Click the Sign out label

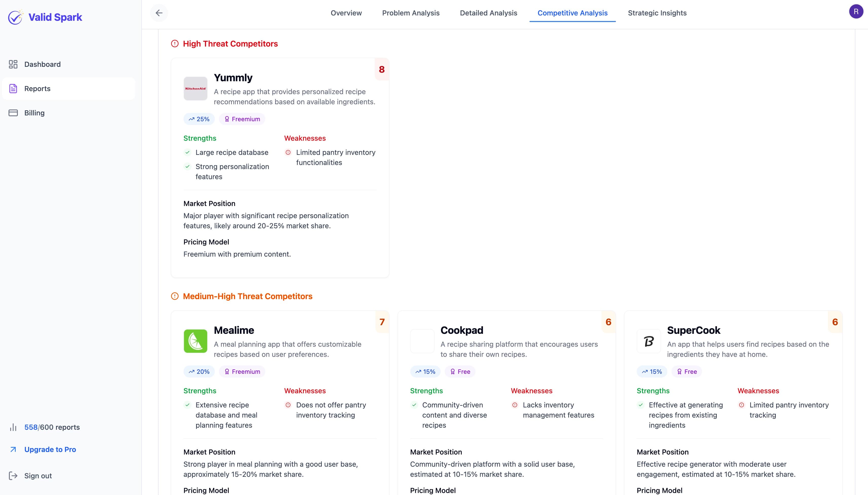(38, 476)
